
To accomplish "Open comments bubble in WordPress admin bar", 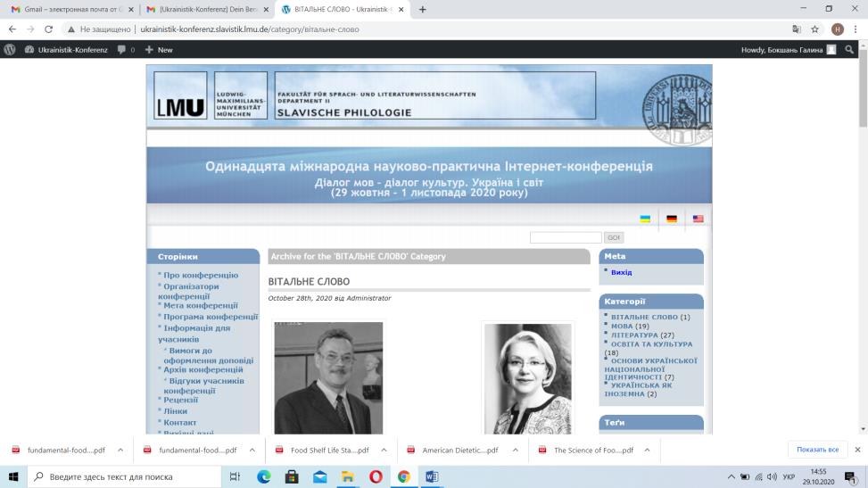I will 126,50.
